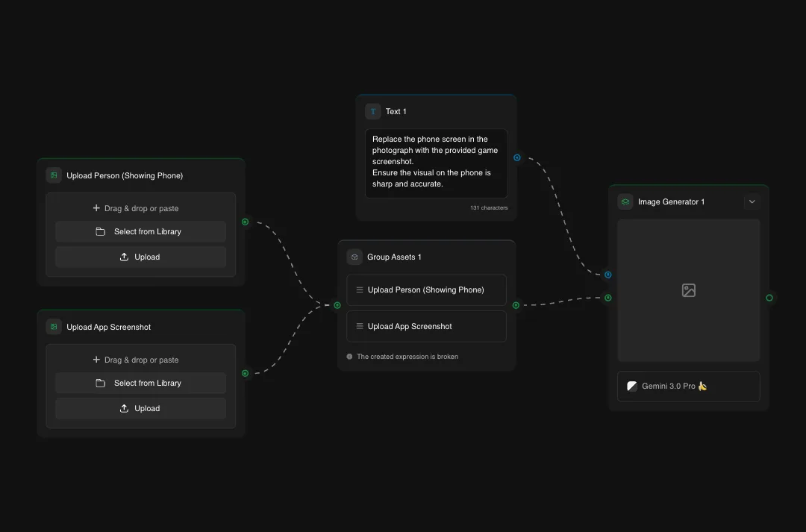Click the stack icon on Image Generator 1
This screenshot has width=806, height=532.
[625, 201]
